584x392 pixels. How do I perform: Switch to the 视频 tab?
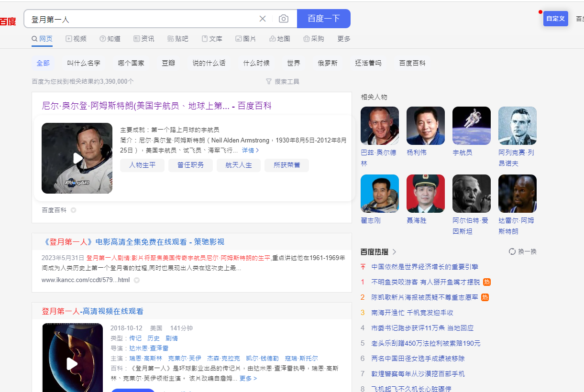[76, 39]
